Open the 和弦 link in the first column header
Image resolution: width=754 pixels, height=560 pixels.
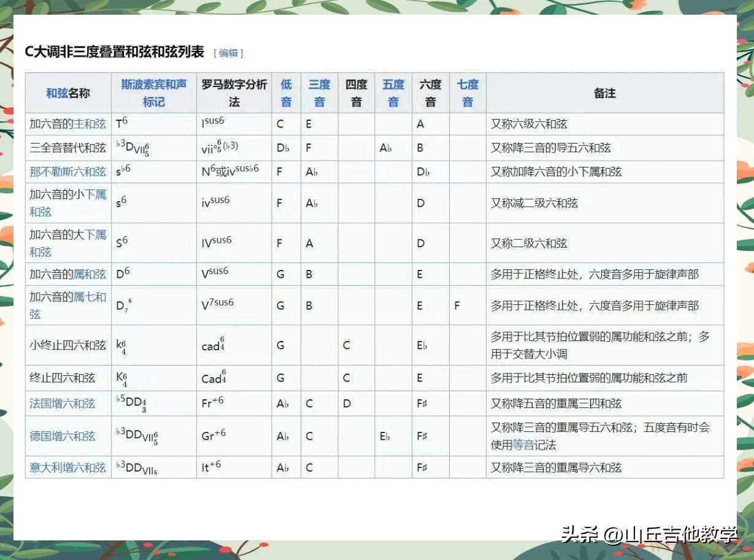click(57, 93)
